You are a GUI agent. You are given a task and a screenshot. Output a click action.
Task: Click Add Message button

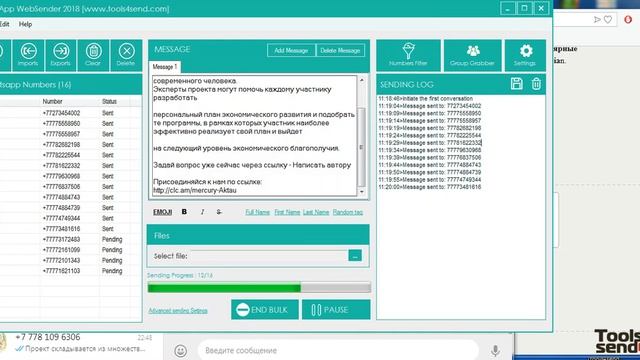point(291,50)
